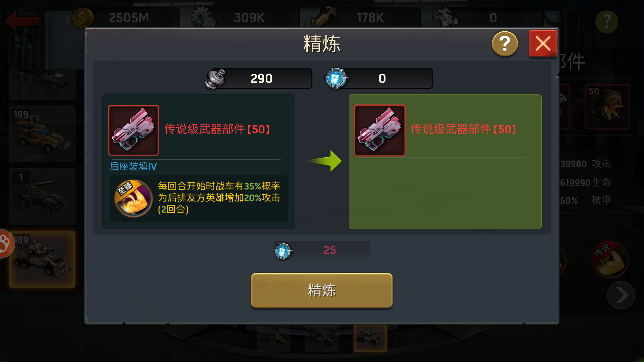This screenshot has width=644, height=362.
Task: Click the silver refining material icon showing 290
Action: pyautogui.click(x=215, y=79)
